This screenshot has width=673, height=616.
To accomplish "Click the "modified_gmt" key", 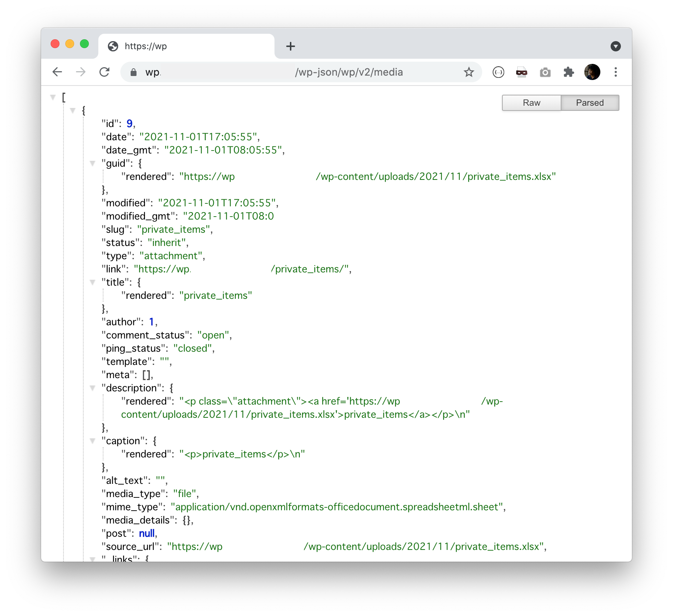I will (x=138, y=216).
